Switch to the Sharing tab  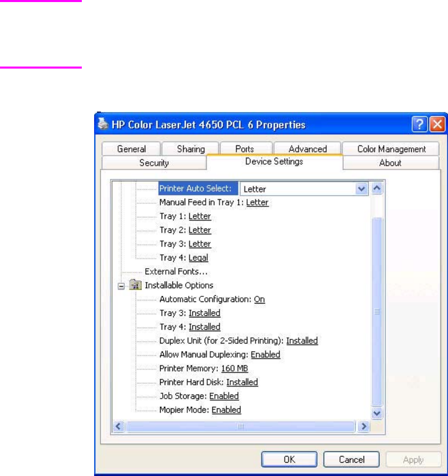[x=191, y=149]
